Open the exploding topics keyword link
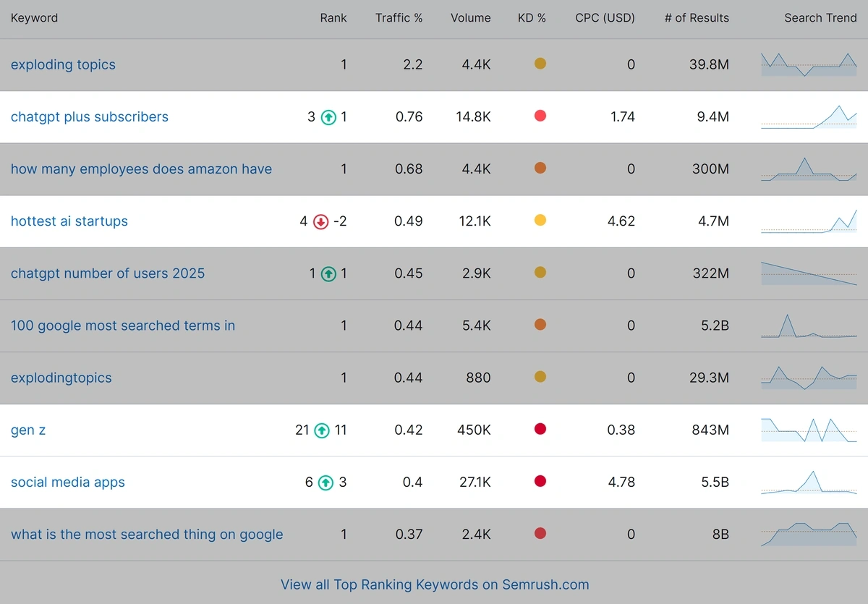Image resolution: width=868 pixels, height=604 pixels. pyautogui.click(x=63, y=64)
